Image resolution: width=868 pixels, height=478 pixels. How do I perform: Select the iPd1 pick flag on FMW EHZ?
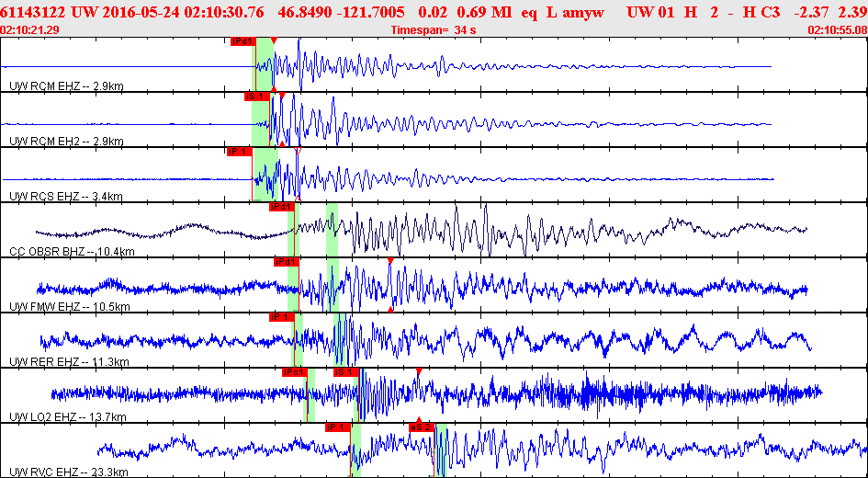[x=287, y=262]
